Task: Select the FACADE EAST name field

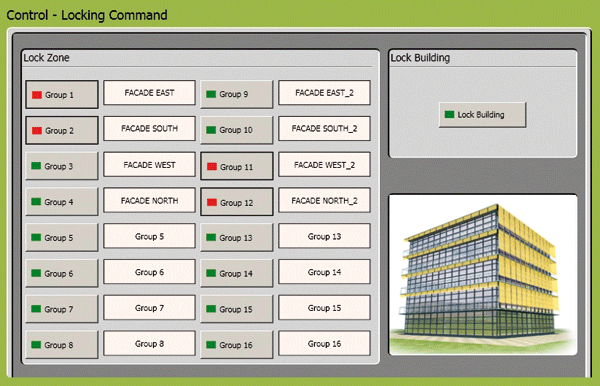Action: click(x=150, y=93)
